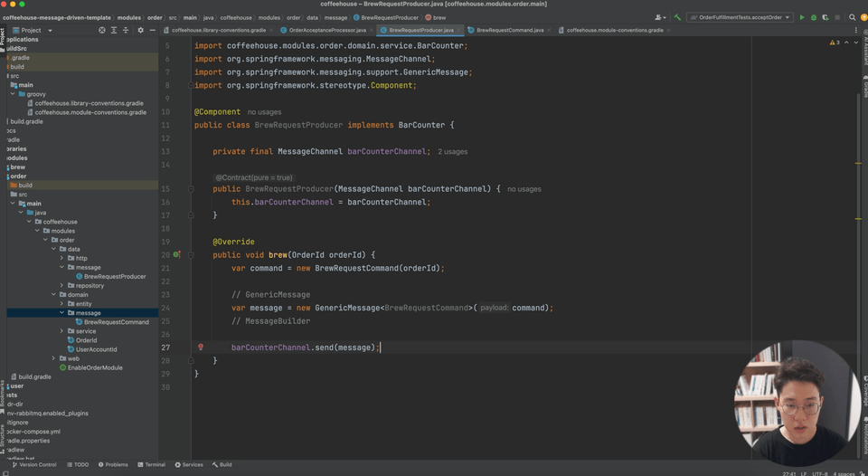The width and height of the screenshot is (868, 476).
Task: Start debugging with the green bug icon
Action: coord(814,18)
